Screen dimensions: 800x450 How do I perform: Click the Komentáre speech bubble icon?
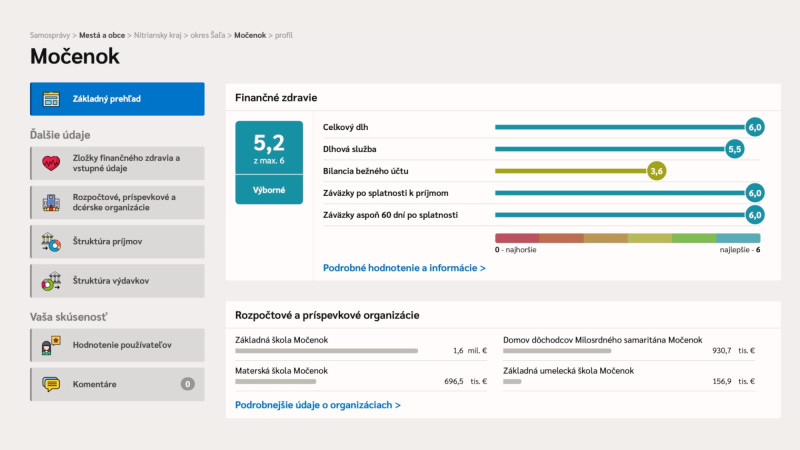(x=51, y=384)
